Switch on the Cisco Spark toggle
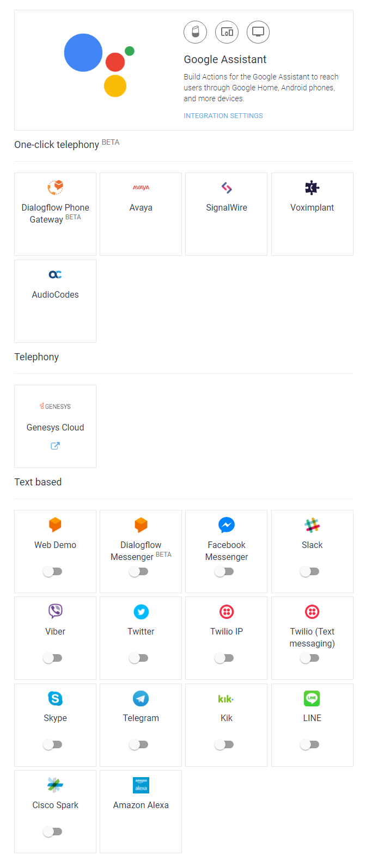372x868 pixels. click(53, 832)
